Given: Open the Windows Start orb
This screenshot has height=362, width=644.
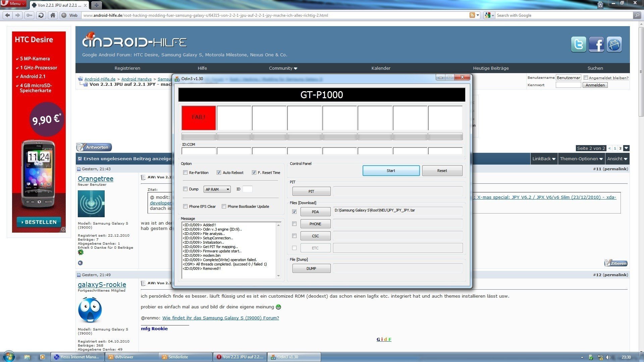Looking at the screenshot, I should pos(9,357).
